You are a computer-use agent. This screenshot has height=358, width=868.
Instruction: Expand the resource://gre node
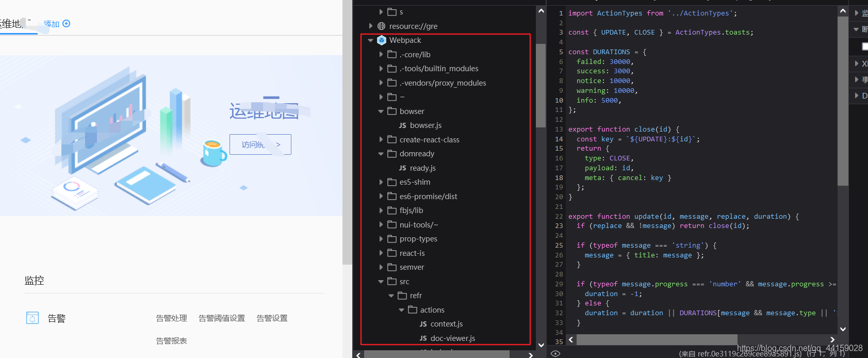pyautogui.click(x=371, y=26)
